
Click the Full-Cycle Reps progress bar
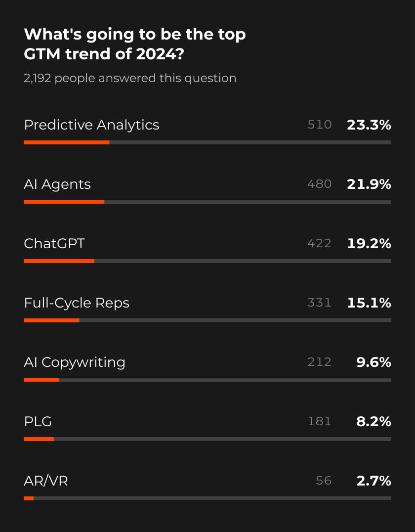[x=207, y=320]
